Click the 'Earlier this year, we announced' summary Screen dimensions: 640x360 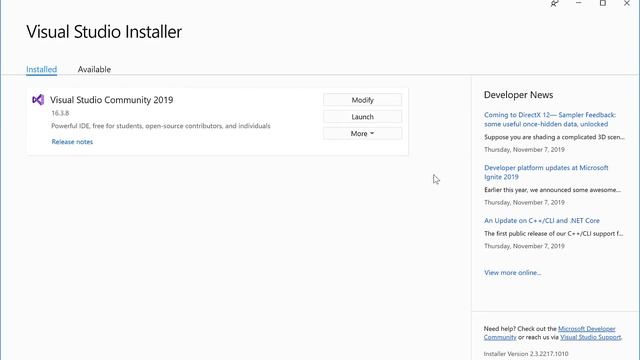click(552, 190)
